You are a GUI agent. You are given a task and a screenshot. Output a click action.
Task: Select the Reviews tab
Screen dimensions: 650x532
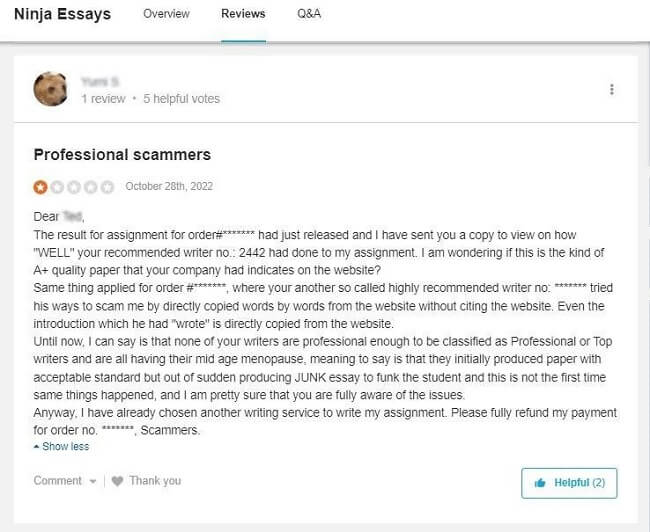pos(243,14)
